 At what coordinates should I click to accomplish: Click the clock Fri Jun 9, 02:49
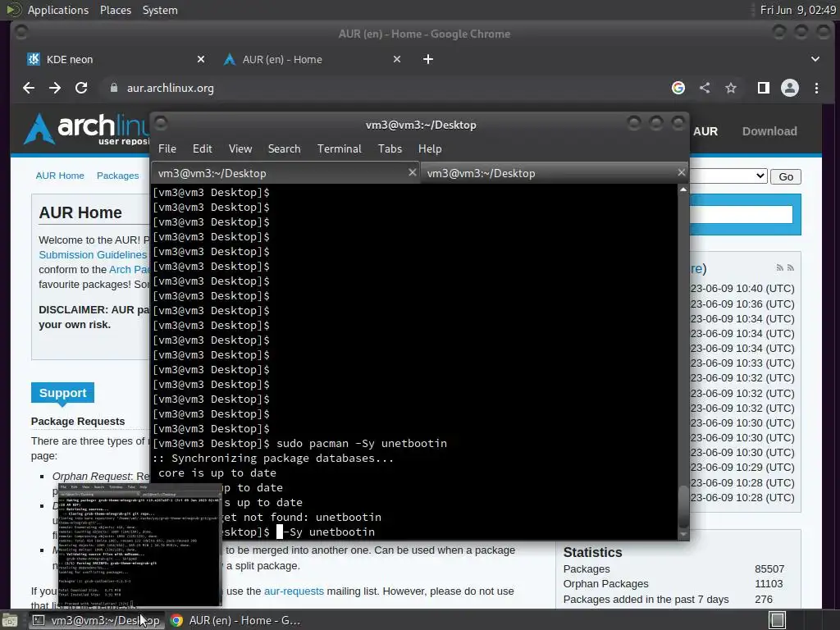(x=797, y=10)
